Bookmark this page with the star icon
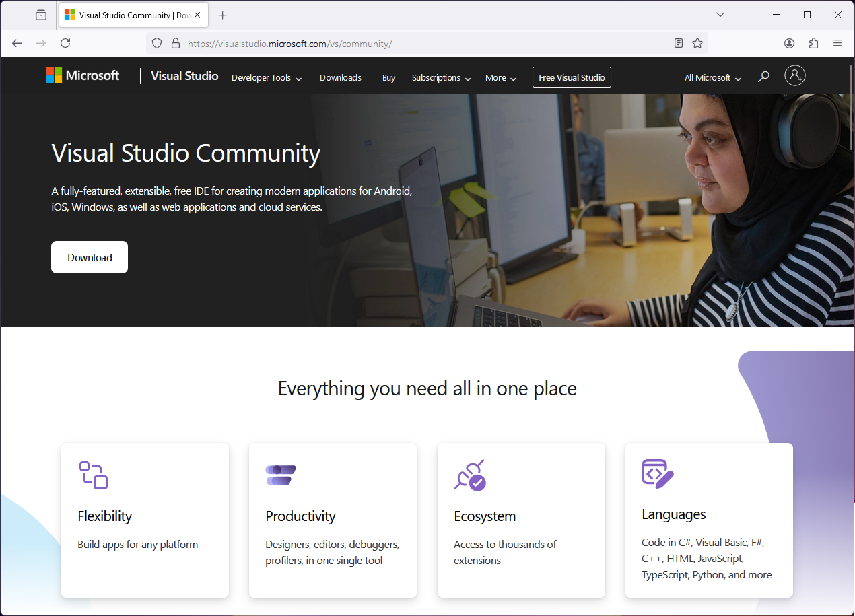Screen dimensions: 855x616 pyautogui.click(x=697, y=43)
